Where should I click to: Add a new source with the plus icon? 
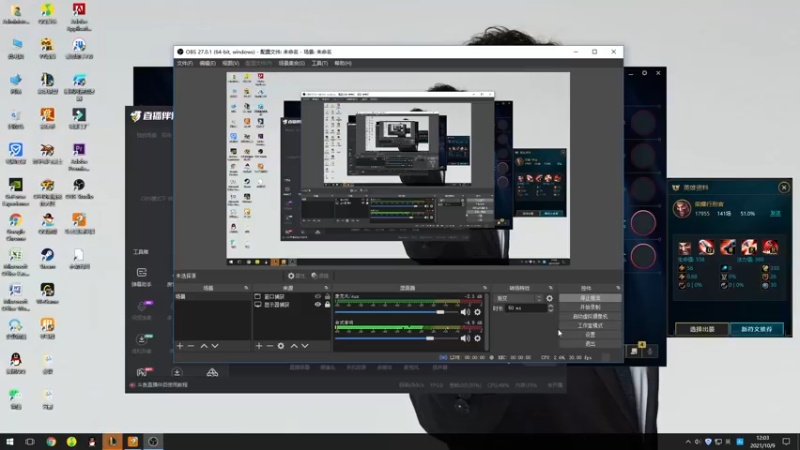pos(259,346)
